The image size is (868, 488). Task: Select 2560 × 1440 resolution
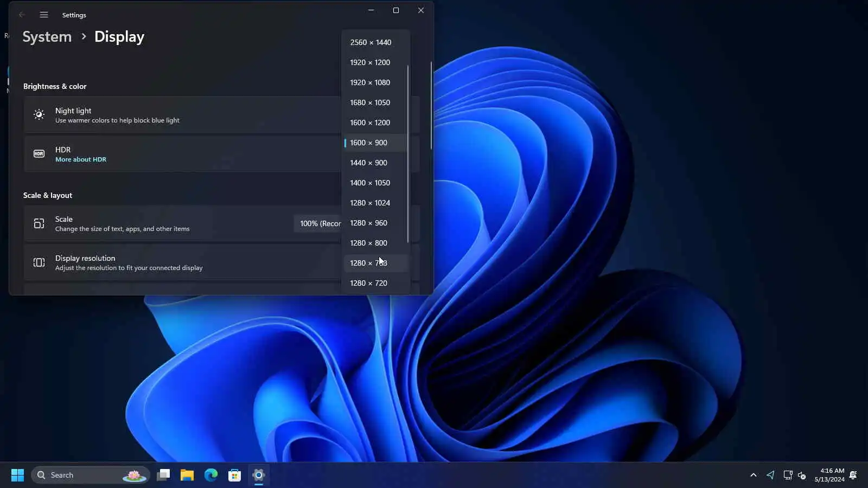coord(376,42)
